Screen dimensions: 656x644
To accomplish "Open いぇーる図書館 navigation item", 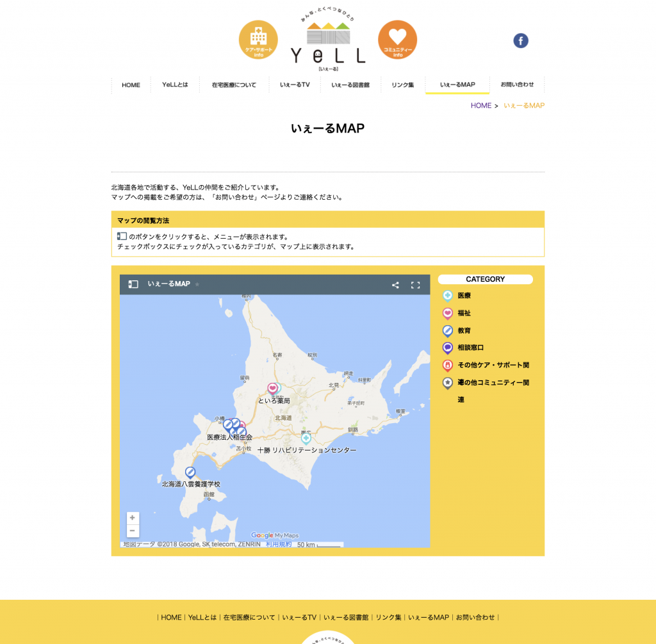I will [350, 85].
